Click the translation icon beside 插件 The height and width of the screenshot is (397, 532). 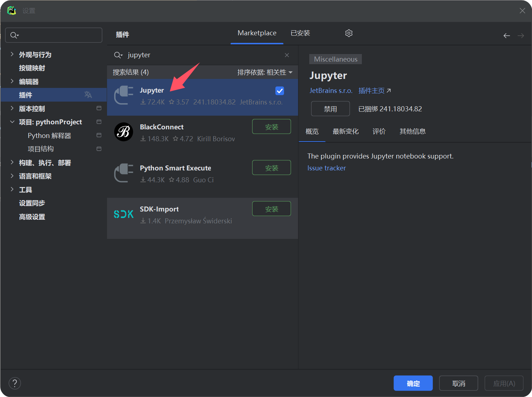click(x=88, y=95)
